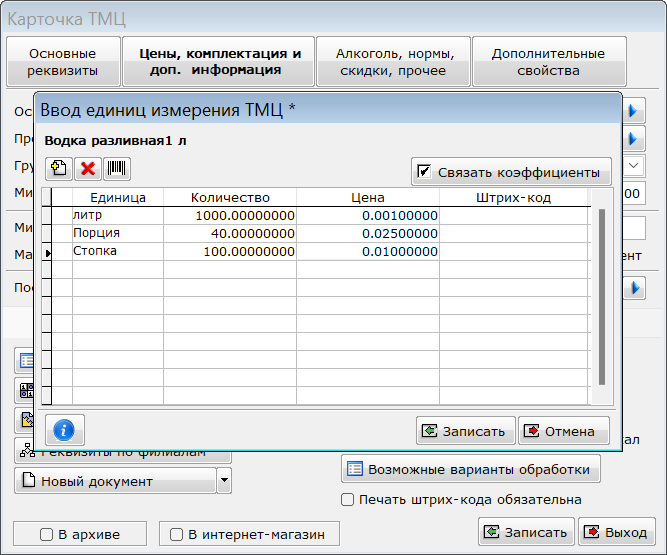This screenshot has width=667, height=555.
Task: Click partially hidden 'Реквизиты по филиалам' button
Action: point(123,456)
